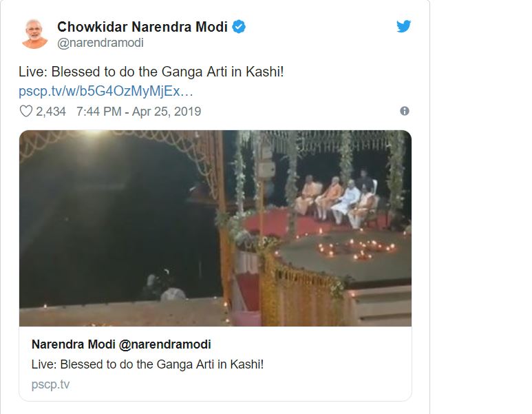Click the blue verified badge
The height and width of the screenshot is (414, 532).
[x=239, y=27]
